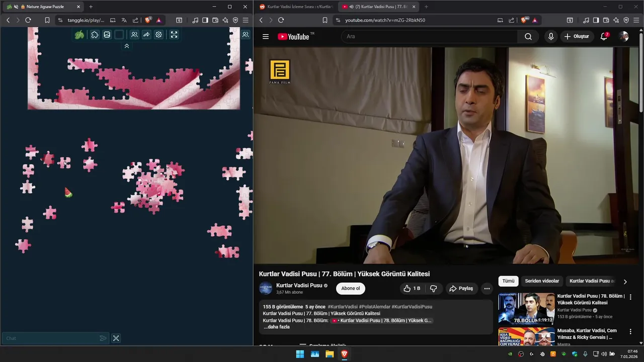The height and width of the screenshot is (362, 644).
Task: Open options for the 78. Bölüm suggested video
Action: 630,297
